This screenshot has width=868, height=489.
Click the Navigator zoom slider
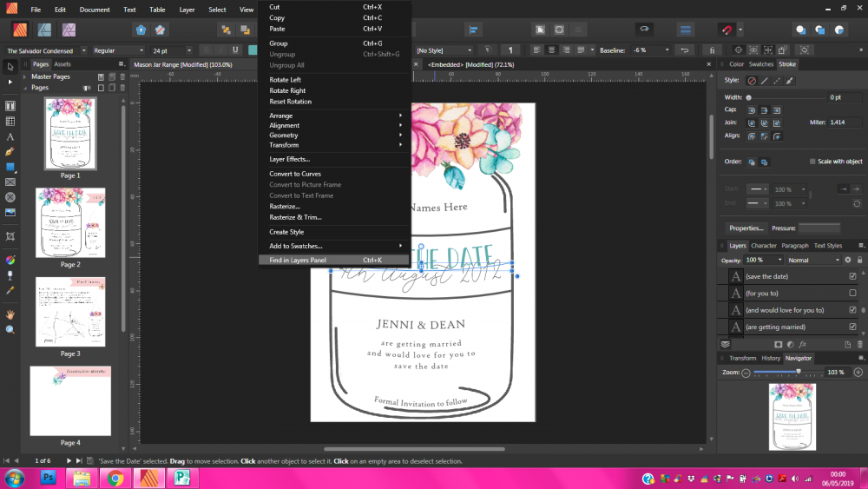pos(799,372)
